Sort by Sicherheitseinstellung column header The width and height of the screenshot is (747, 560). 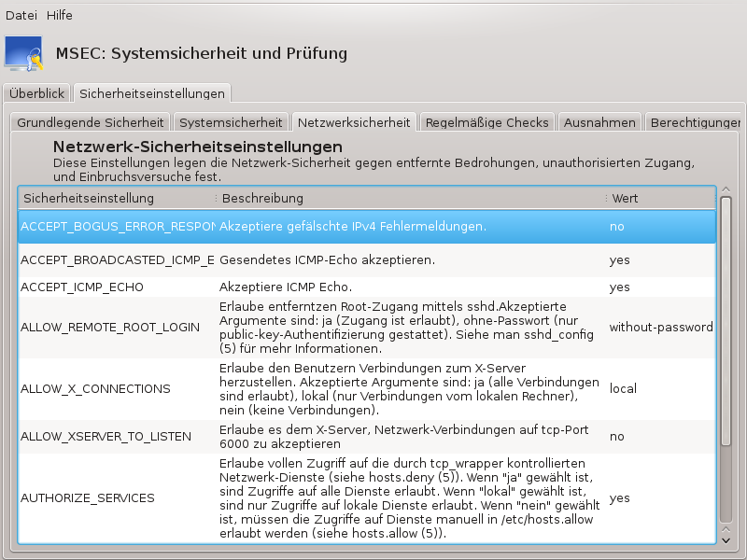point(116,199)
